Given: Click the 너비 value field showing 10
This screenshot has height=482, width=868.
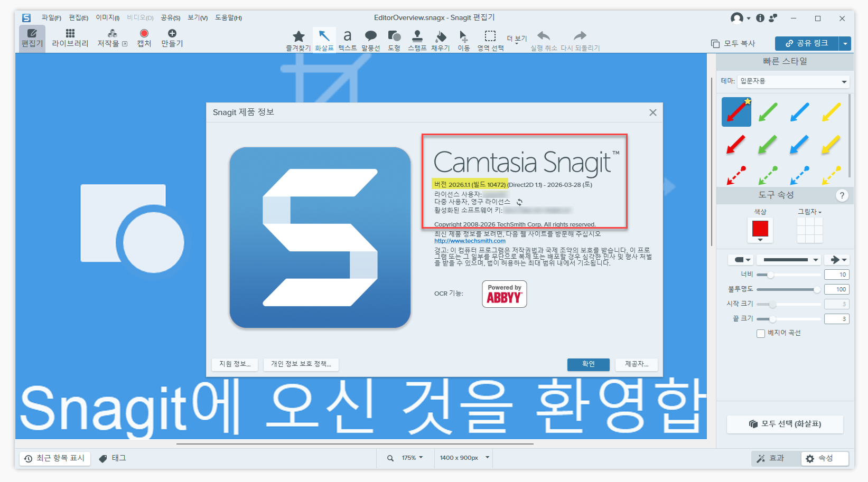Looking at the screenshot, I should click(x=837, y=275).
